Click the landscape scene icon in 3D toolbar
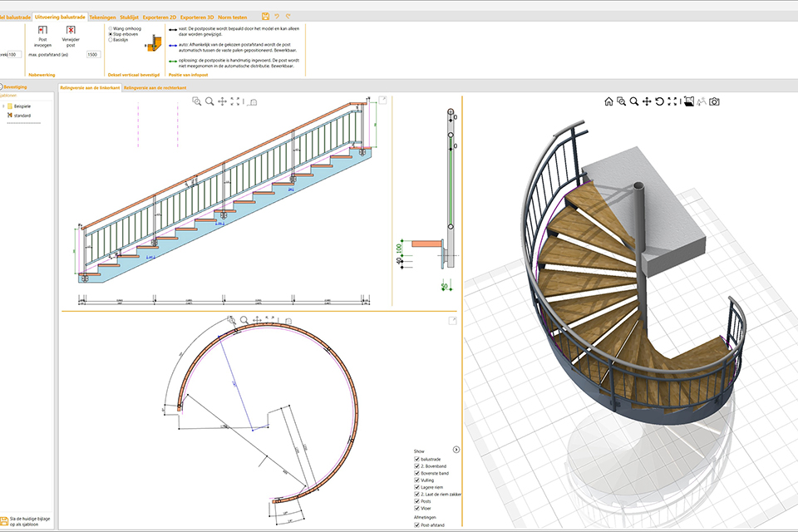This screenshot has height=532, width=798. point(702,101)
